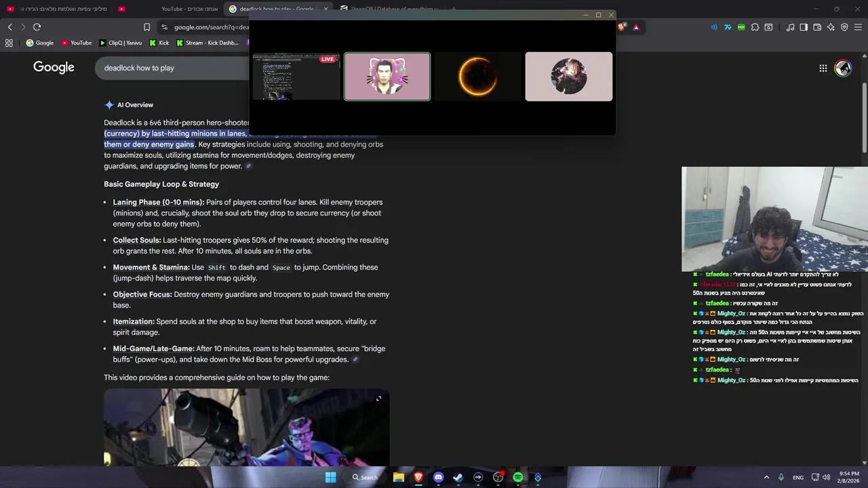Go back using the browser back arrow
The width and height of the screenshot is (868, 488).
click(9, 27)
